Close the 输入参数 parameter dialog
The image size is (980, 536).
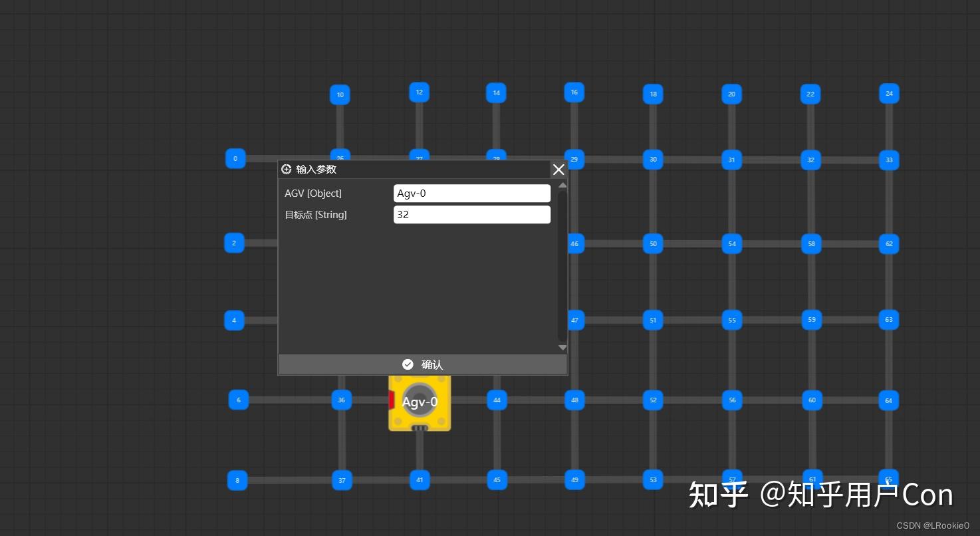pos(558,169)
